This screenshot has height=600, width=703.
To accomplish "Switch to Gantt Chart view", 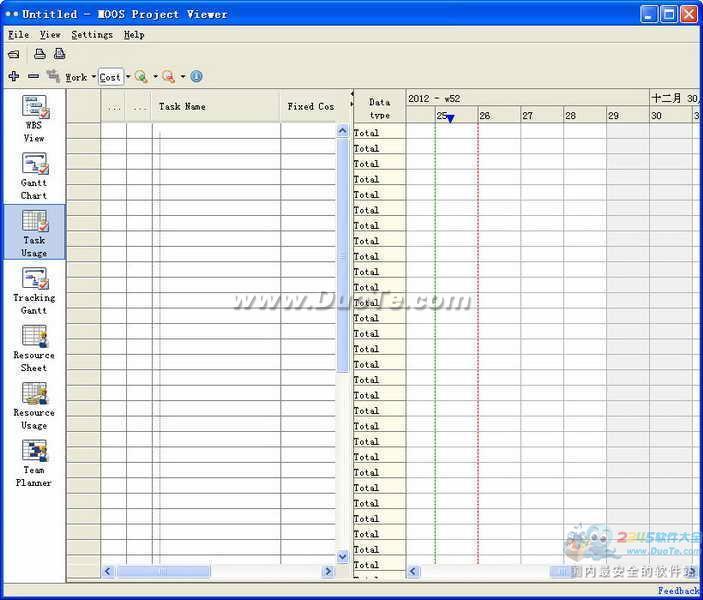I will point(35,176).
